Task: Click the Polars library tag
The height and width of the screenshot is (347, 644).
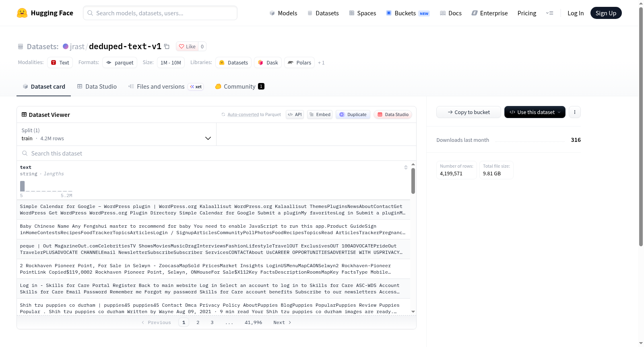Action: [299, 62]
